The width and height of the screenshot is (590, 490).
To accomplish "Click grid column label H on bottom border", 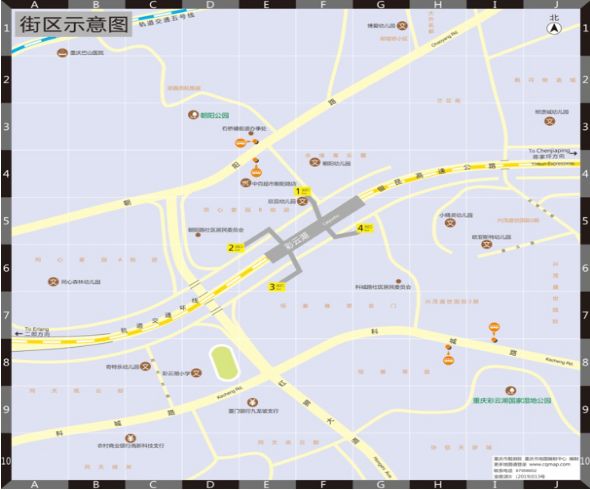I will coord(438,485).
